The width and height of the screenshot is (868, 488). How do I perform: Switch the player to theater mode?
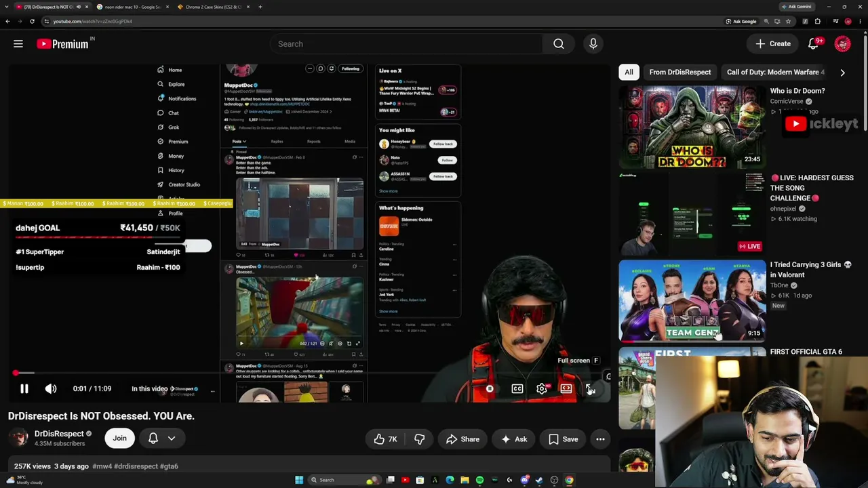[x=566, y=389]
